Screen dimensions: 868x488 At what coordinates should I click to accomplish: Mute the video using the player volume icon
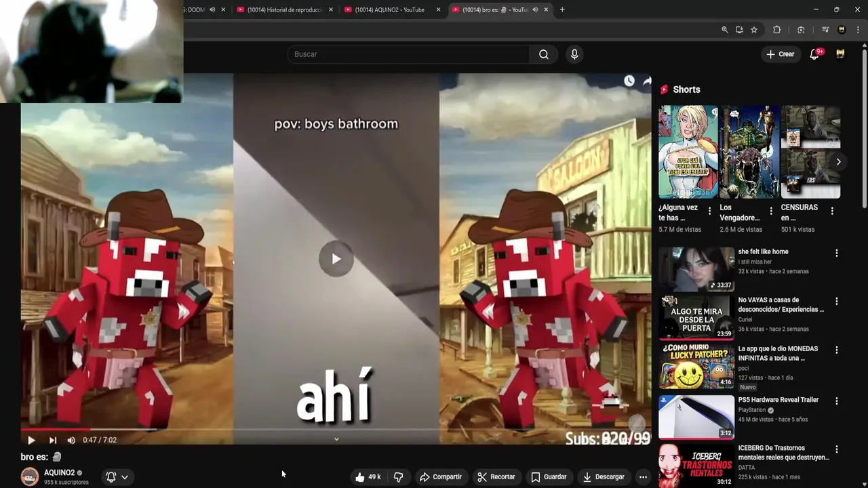tap(71, 440)
